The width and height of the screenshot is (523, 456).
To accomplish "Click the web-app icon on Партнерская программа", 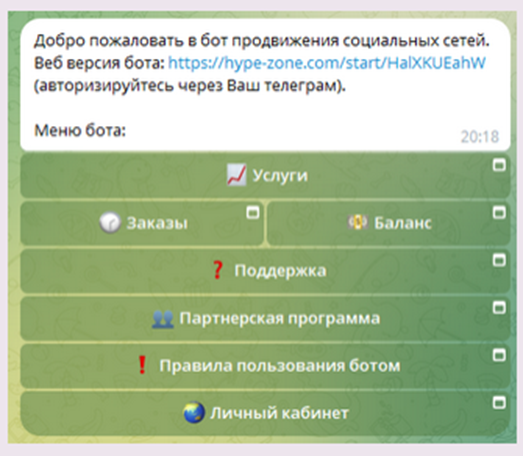I will click(x=499, y=308).
